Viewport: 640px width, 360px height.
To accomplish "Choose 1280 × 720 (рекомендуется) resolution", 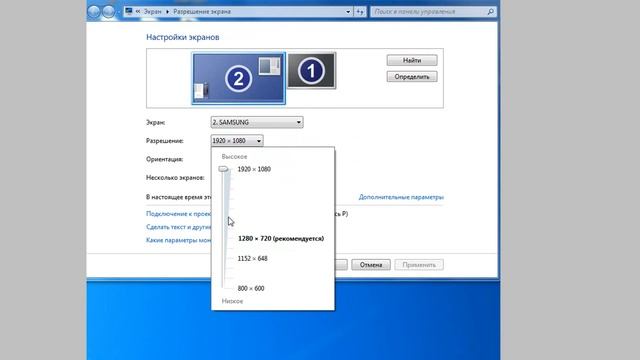I will [x=281, y=238].
